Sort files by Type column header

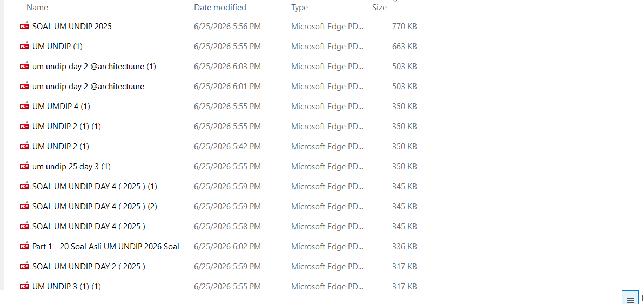(299, 8)
